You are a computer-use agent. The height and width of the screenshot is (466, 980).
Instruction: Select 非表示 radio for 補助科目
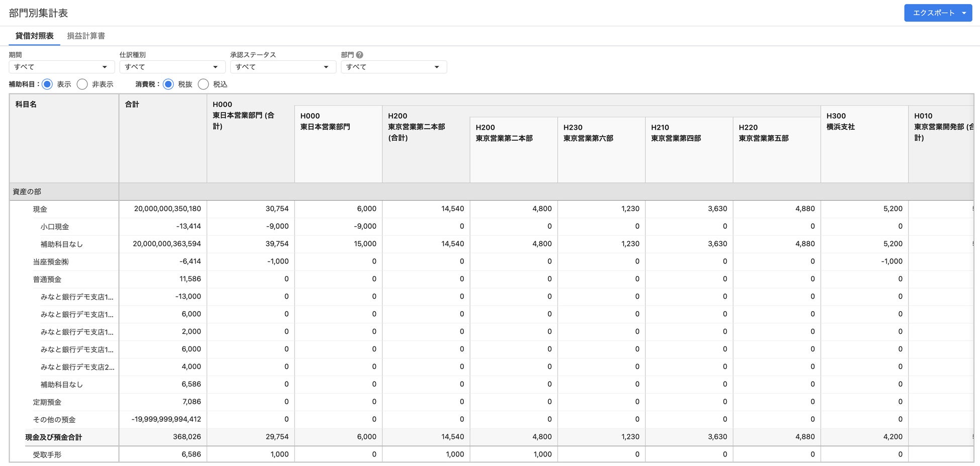(82, 84)
